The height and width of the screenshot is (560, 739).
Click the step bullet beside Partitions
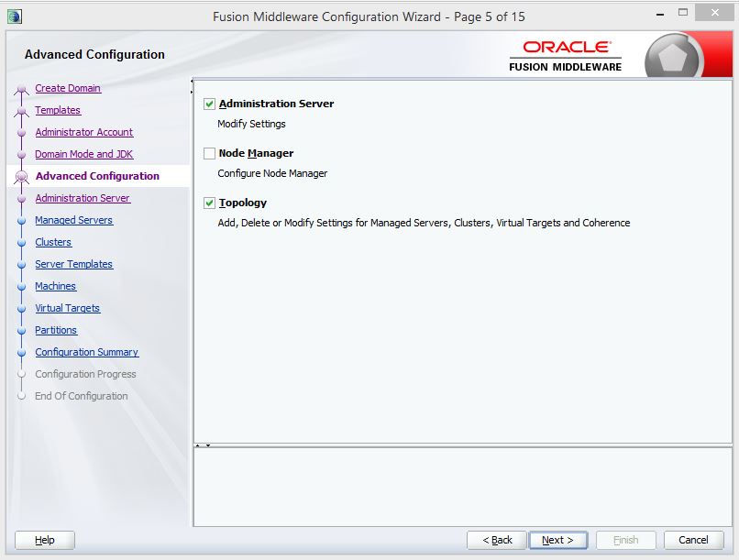(x=22, y=331)
